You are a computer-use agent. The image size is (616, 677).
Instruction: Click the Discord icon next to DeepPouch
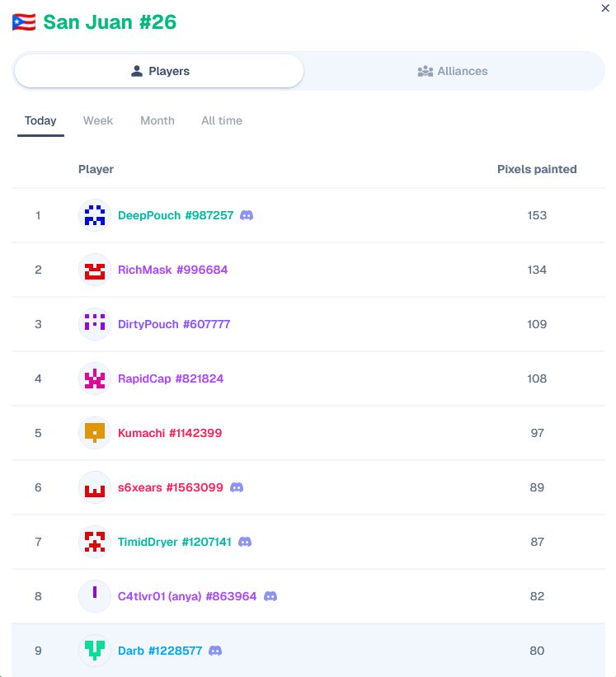click(x=247, y=215)
